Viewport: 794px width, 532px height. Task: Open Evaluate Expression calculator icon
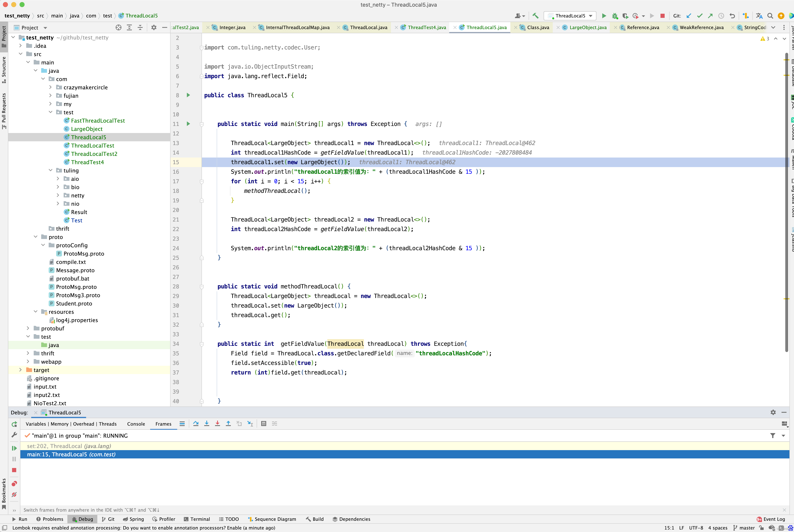point(263,424)
